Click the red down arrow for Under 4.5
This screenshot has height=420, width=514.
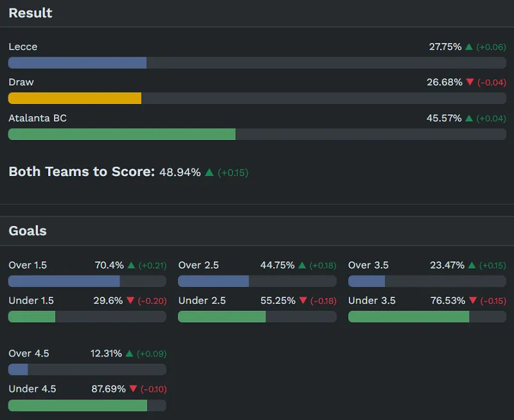(133, 389)
